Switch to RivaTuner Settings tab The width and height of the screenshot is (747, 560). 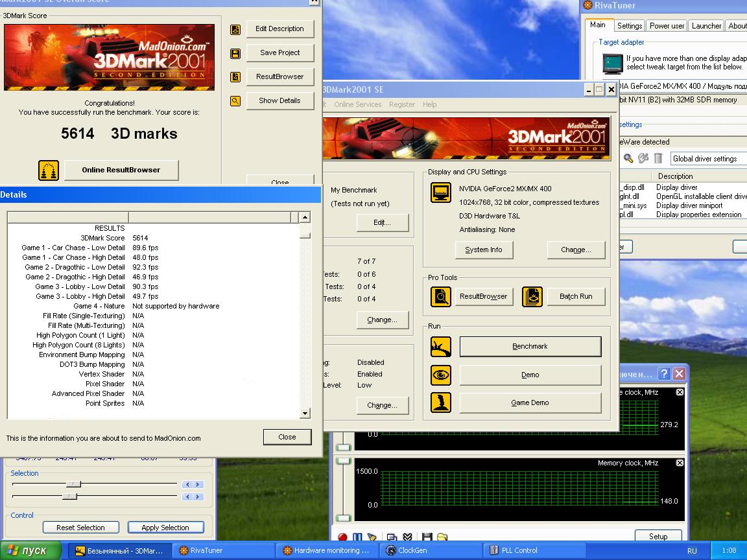pyautogui.click(x=630, y=26)
